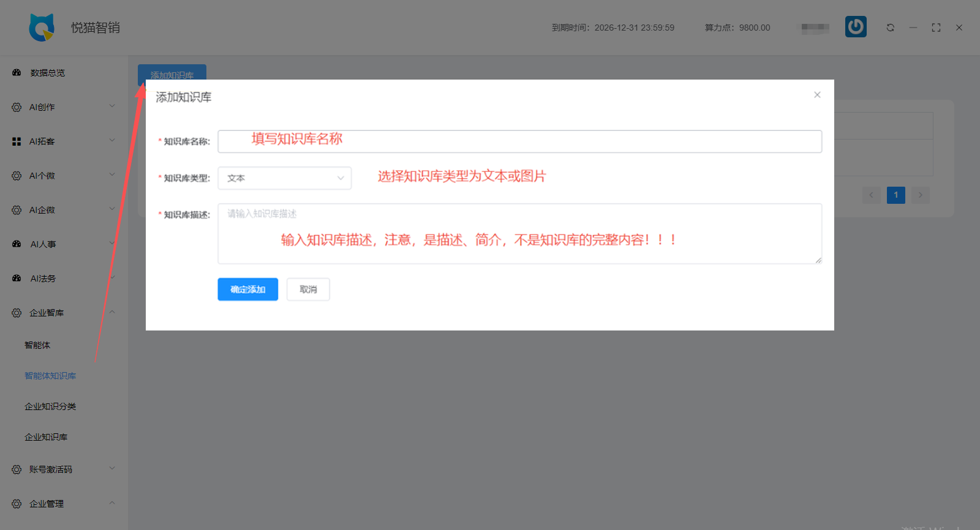Click the 知识库名称 input field
This screenshot has width=980, height=530.
[519, 141]
